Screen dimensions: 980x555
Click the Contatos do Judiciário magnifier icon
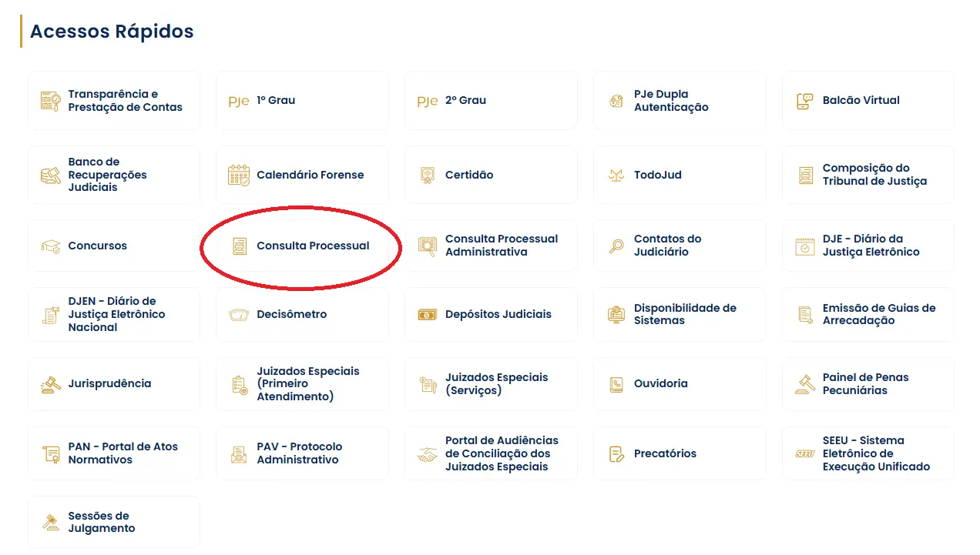click(616, 246)
